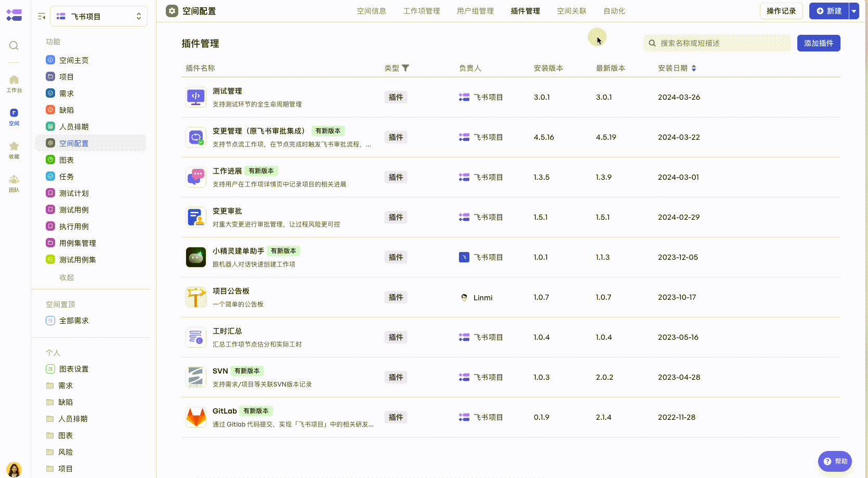Filter by 类型 using the funnel icon
The image size is (868, 478).
click(x=405, y=68)
